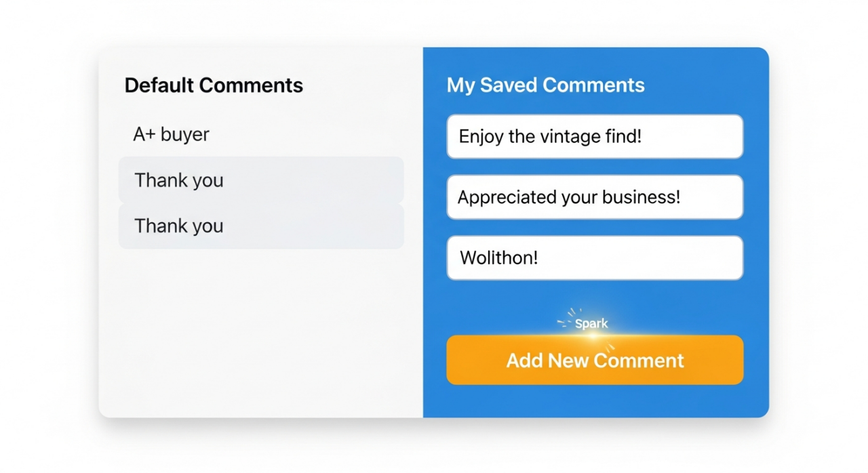Screen dimensions: 868x473
Task: Click inside the Appreciated your business box
Action: click(x=595, y=197)
